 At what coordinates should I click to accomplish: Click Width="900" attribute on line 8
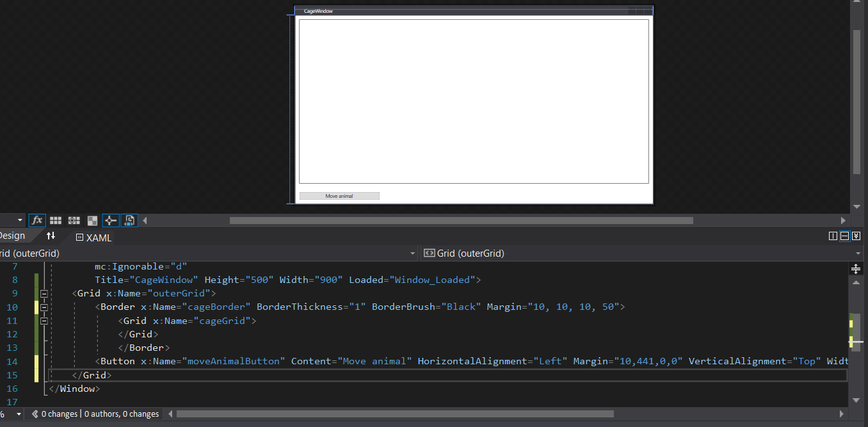pyautogui.click(x=311, y=280)
